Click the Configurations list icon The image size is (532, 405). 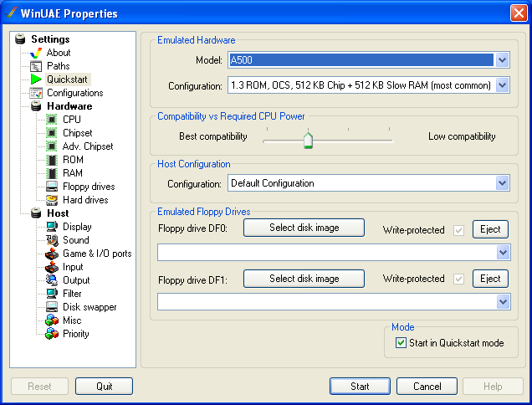[x=36, y=93]
